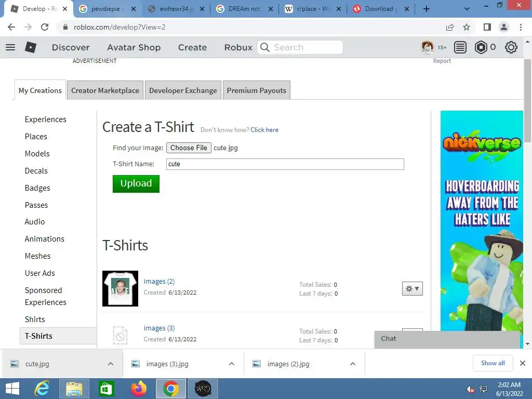Open the Roblox hamburger navigation menu
The width and height of the screenshot is (532, 399).
[x=10, y=47]
